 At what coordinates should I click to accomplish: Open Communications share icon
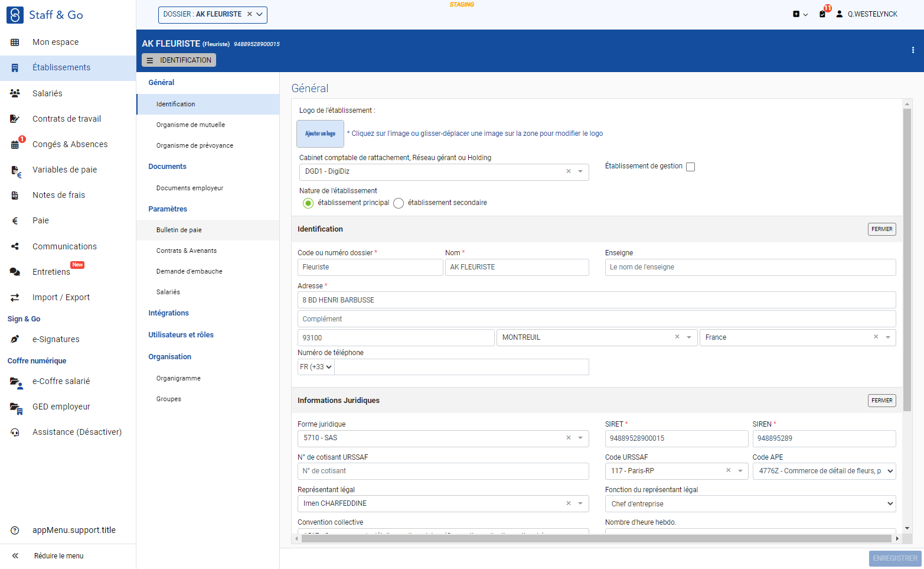point(15,246)
